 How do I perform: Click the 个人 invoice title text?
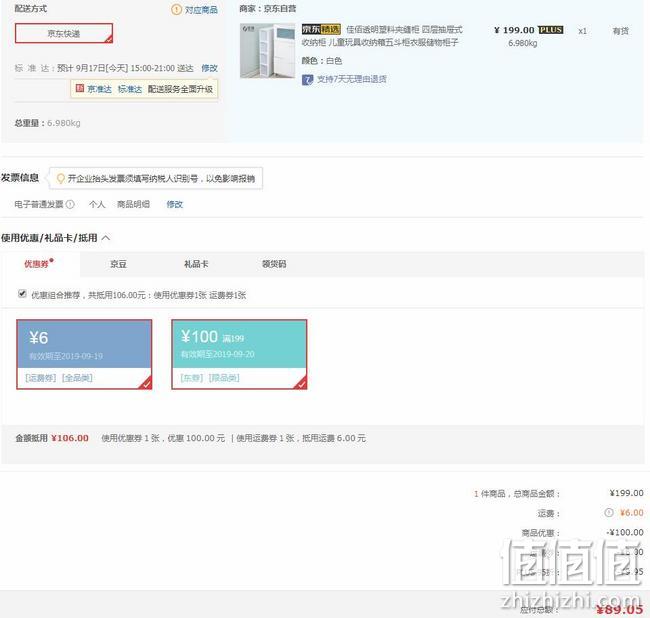point(97,204)
